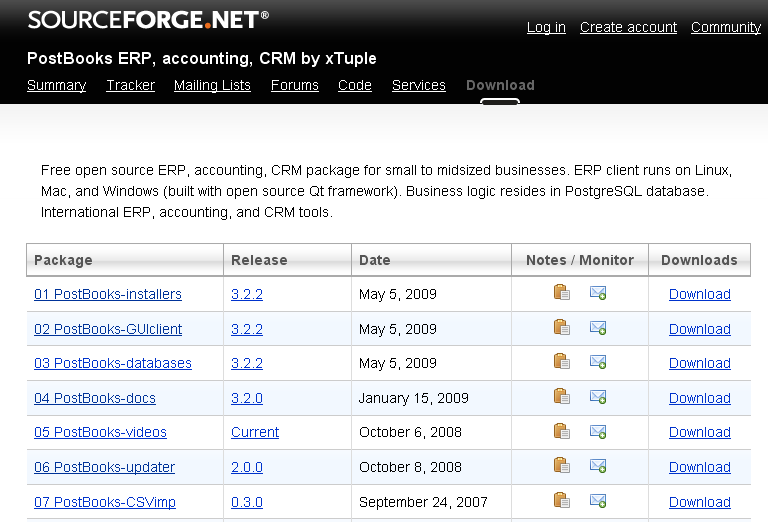Open release notes icon for 03 PostBooks-databases

[562, 362]
